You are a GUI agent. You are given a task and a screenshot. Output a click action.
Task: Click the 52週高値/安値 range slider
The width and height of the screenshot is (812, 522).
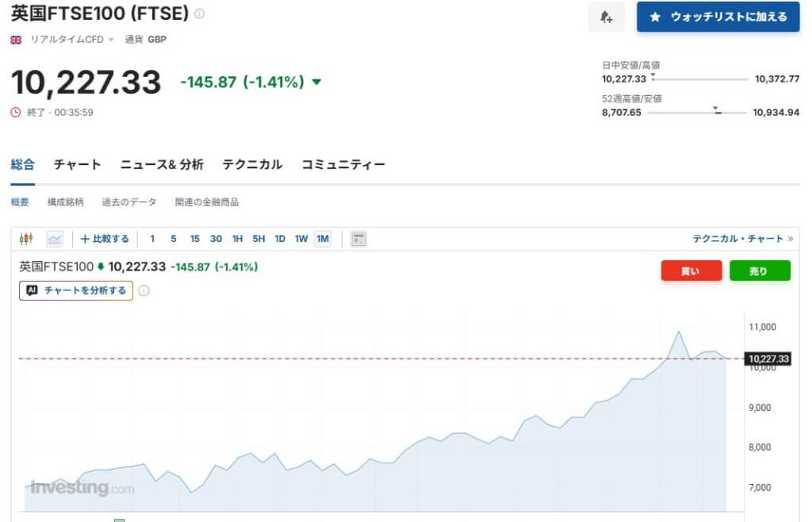[x=697, y=113]
